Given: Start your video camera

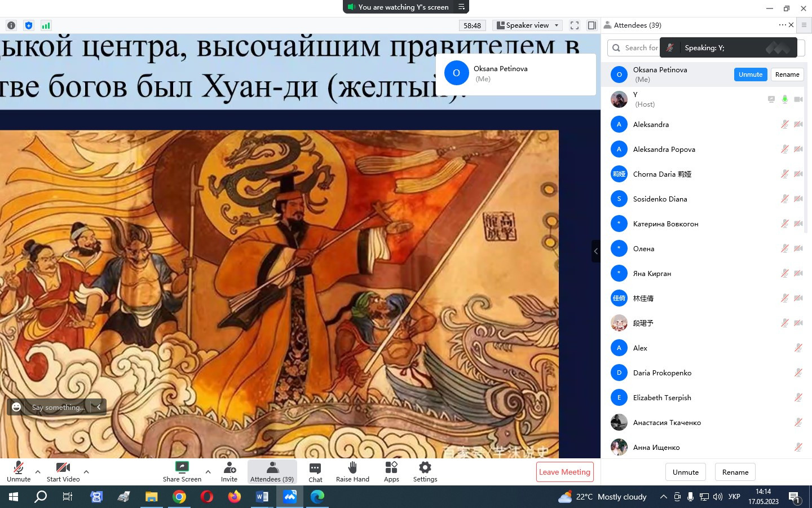Looking at the screenshot, I should point(63,471).
